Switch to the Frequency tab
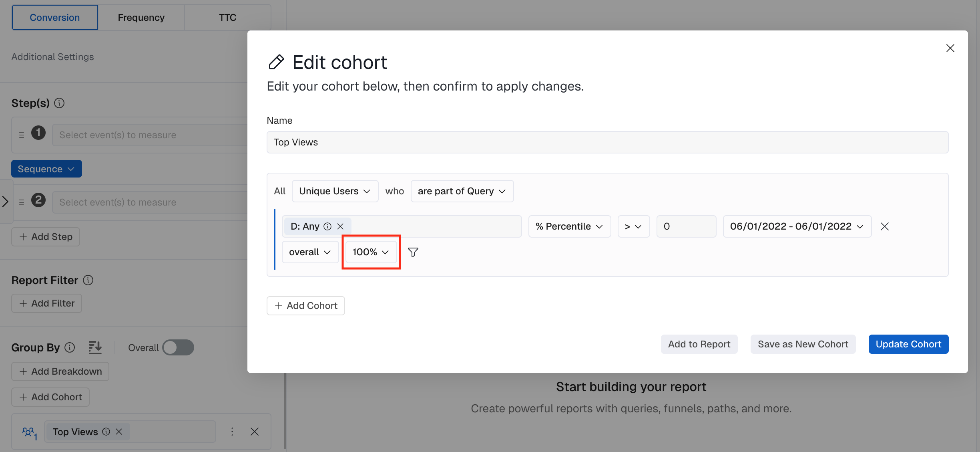 click(x=141, y=18)
